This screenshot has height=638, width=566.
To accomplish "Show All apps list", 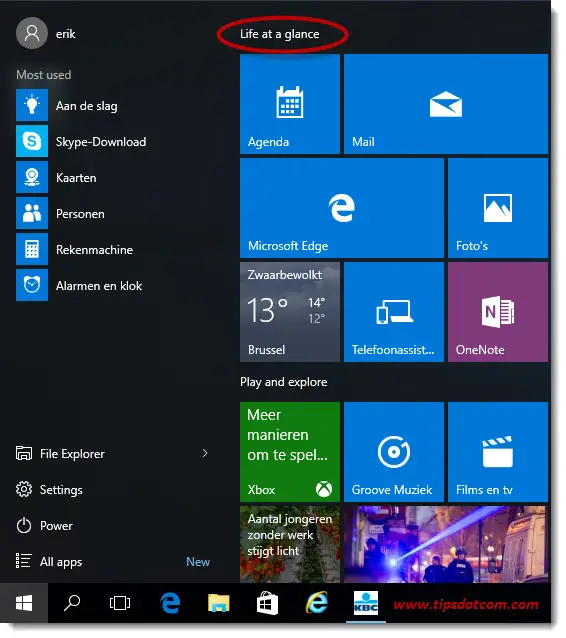I will tap(49, 562).
